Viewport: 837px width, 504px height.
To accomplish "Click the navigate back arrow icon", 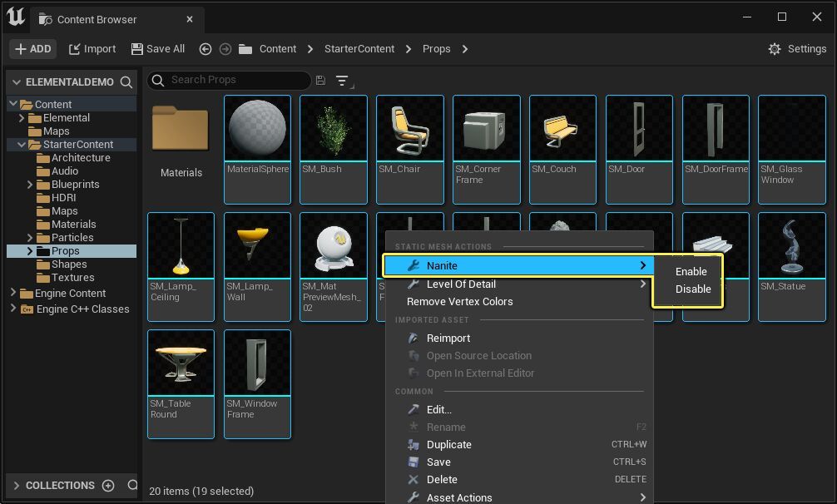I will [205, 49].
